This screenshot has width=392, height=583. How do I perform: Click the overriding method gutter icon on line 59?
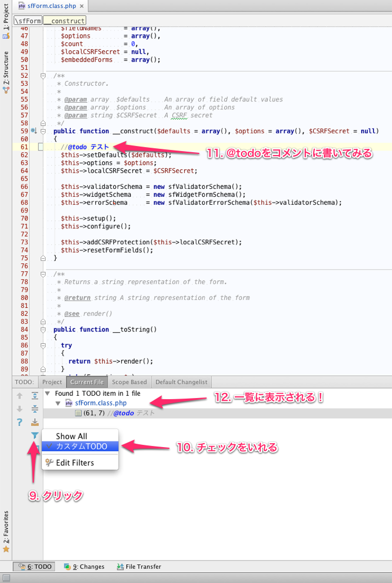point(33,131)
